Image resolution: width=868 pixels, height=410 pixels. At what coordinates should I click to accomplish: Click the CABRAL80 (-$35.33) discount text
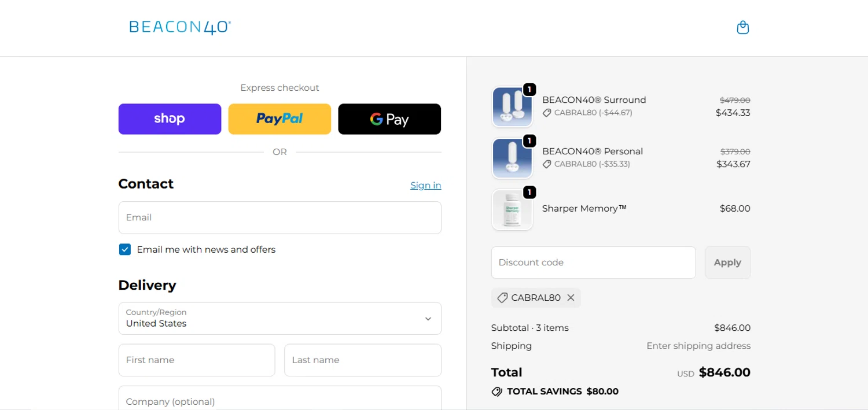point(592,164)
